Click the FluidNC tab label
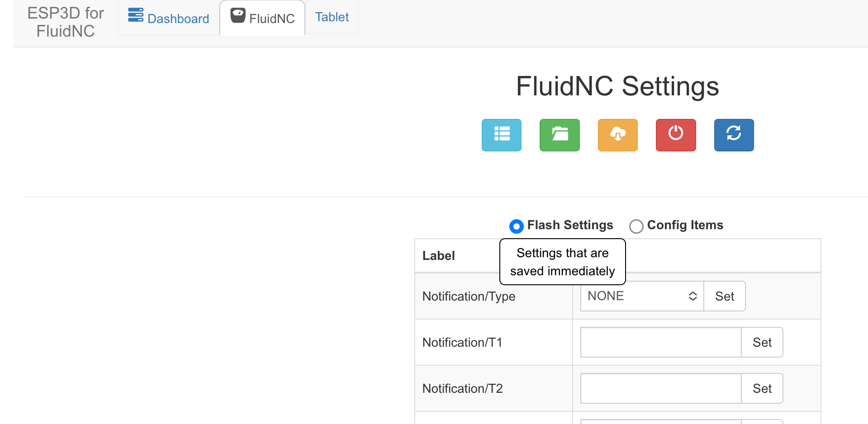868x424 pixels. [272, 19]
